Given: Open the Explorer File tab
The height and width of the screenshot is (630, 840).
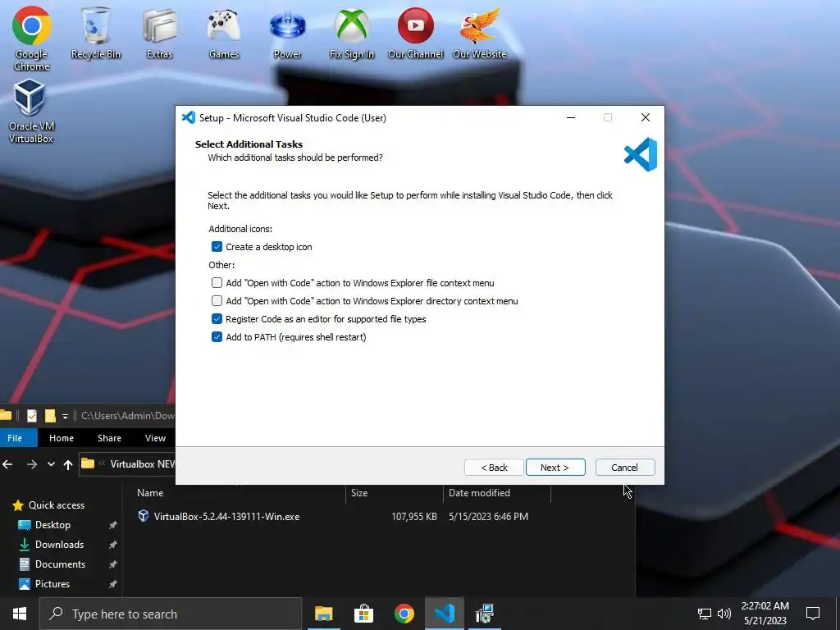Looking at the screenshot, I should click(x=15, y=438).
